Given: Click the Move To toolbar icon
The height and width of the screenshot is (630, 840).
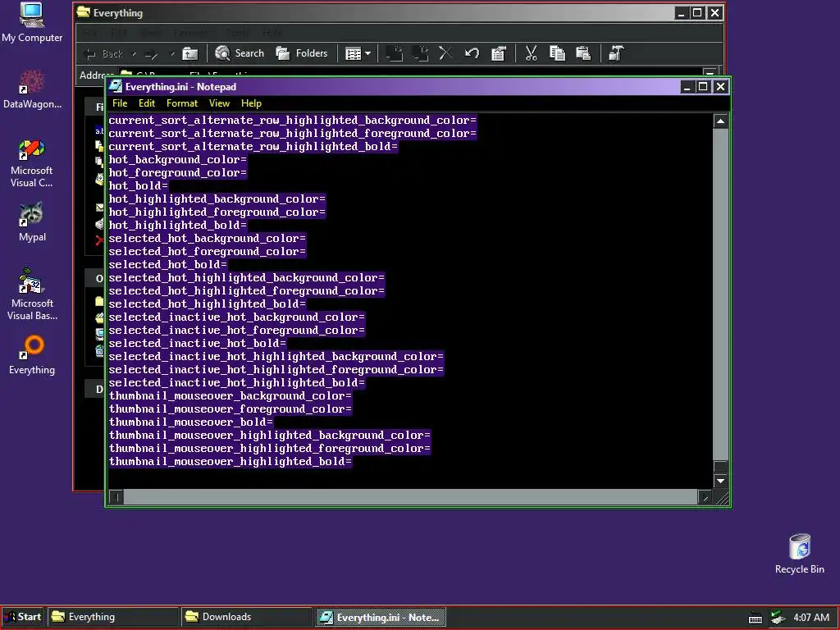Looking at the screenshot, I should tap(395, 53).
